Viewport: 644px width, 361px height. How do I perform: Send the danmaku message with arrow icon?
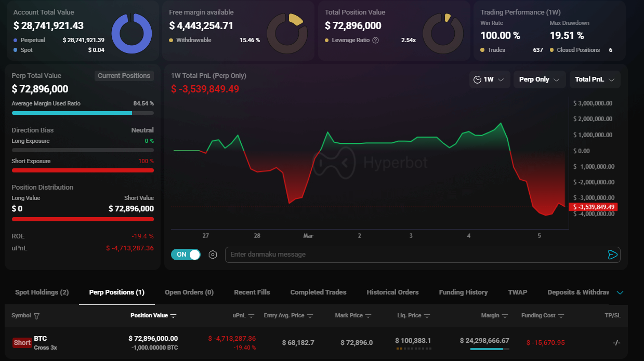point(612,255)
